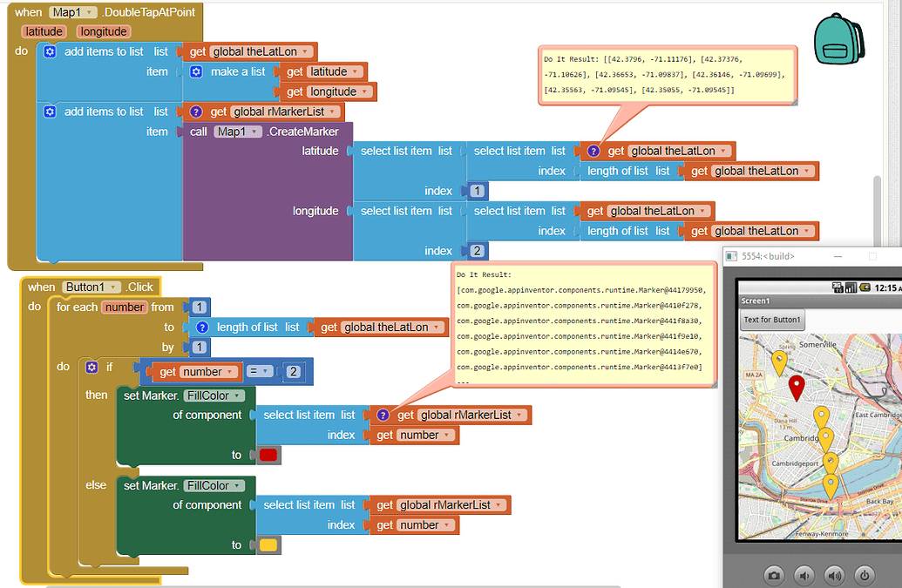
Task: Open get latitude variable dropdown
Action: [x=334, y=71]
